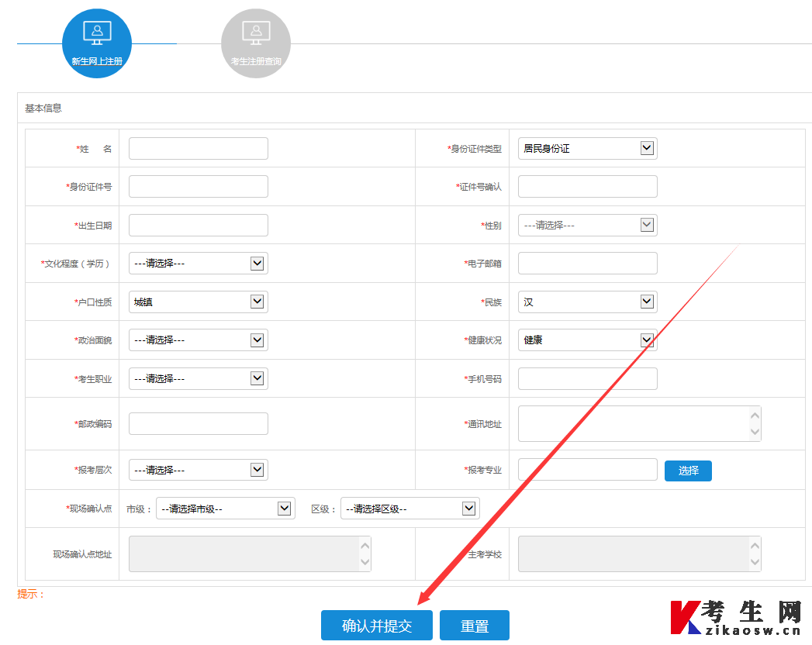Click the 考生注册查询 monitor icon
The image size is (812, 645).
pos(256,33)
